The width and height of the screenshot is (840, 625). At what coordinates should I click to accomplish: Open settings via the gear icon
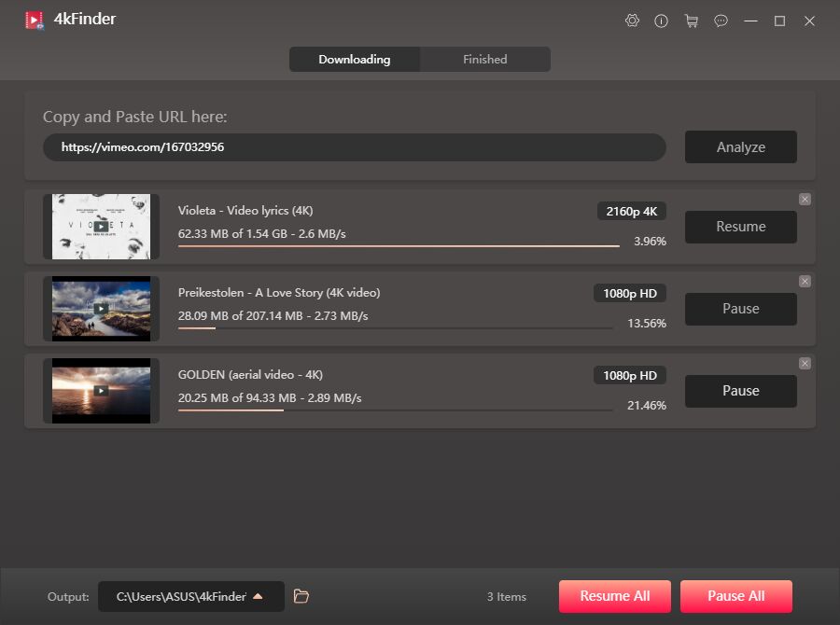[632, 21]
